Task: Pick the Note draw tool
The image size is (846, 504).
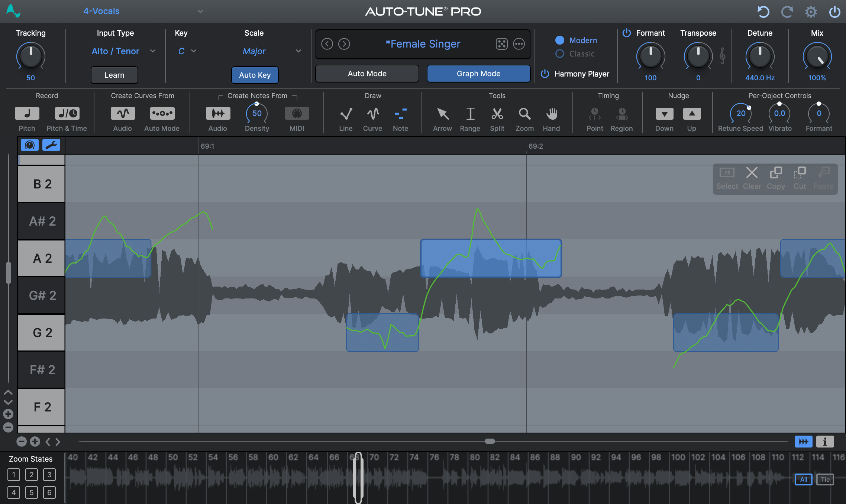Action: 400,114
